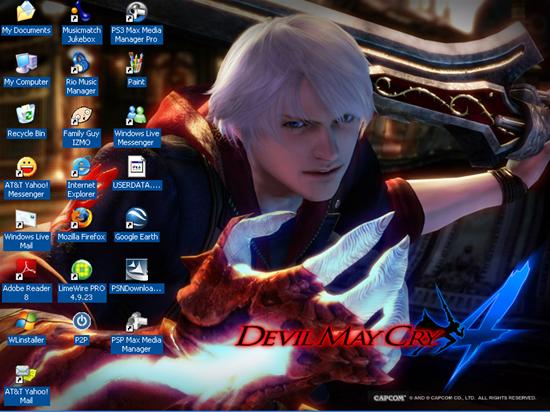Click the USERDATA file icon
Screen dimensions: 550x412
click(136, 166)
